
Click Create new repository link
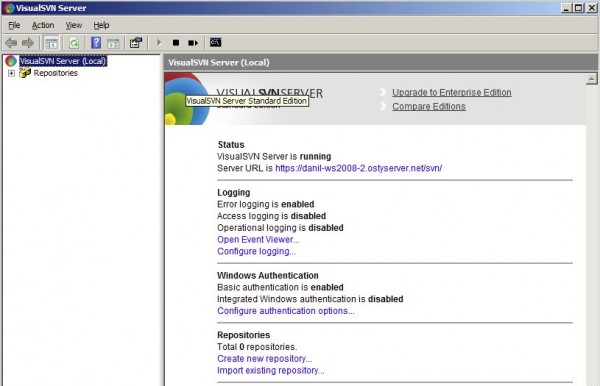(x=264, y=359)
